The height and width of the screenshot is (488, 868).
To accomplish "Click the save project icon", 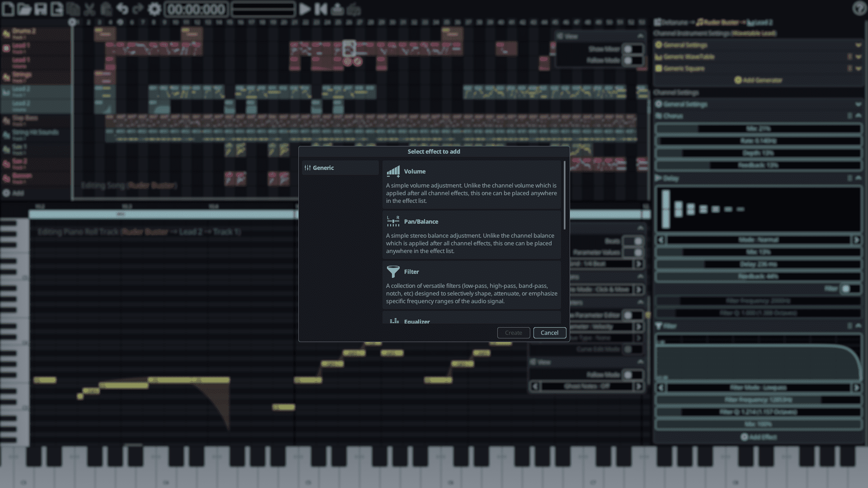I will click(x=41, y=9).
